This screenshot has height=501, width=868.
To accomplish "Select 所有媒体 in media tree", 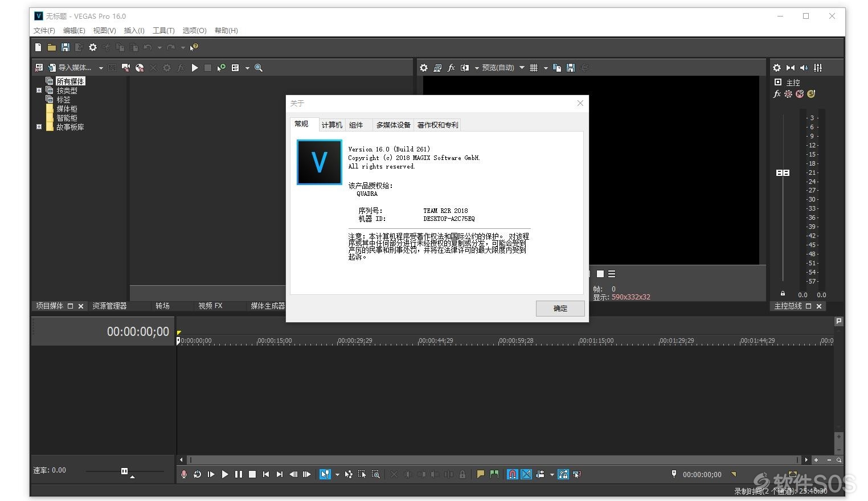I will [70, 81].
